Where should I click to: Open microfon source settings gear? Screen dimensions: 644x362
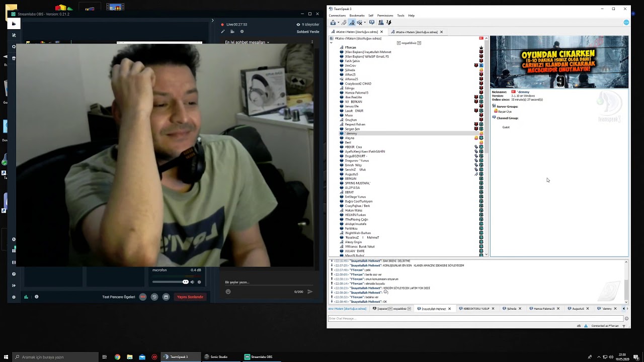[199, 282]
